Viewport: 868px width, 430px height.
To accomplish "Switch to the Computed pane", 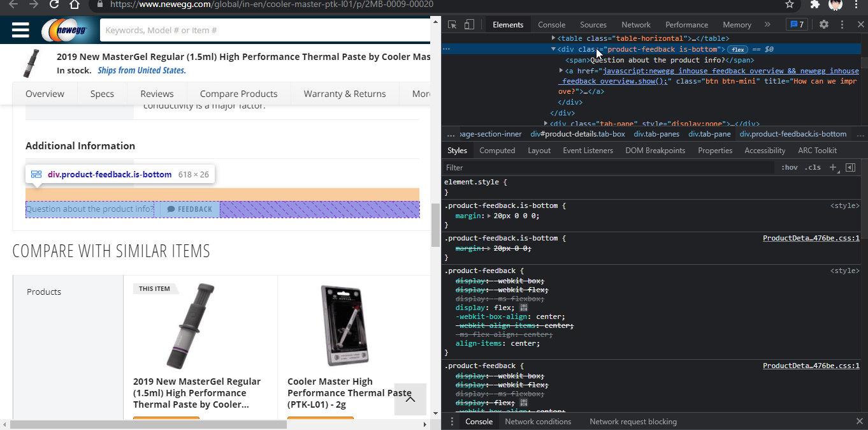I will pyautogui.click(x=497, y=151).
